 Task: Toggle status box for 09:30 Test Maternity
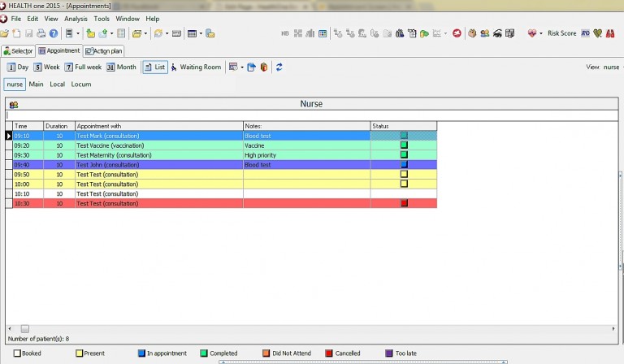coord(404,154)
